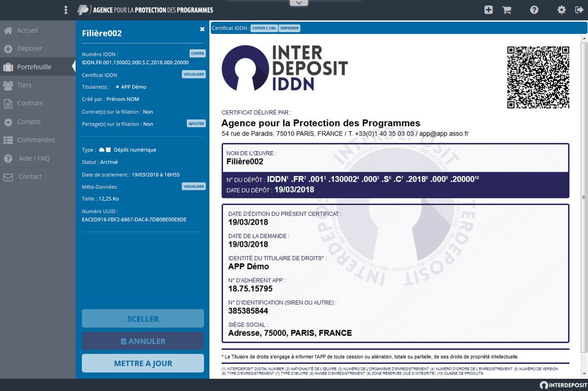Open Déposer in sidebar
Screen dimensions: 588x391
click(x=38, y=49)
